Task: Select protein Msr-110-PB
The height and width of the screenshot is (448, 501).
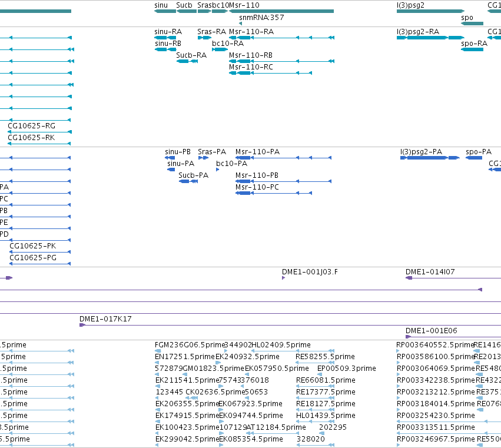Action: pyautogui.click(x=257, y=175)
